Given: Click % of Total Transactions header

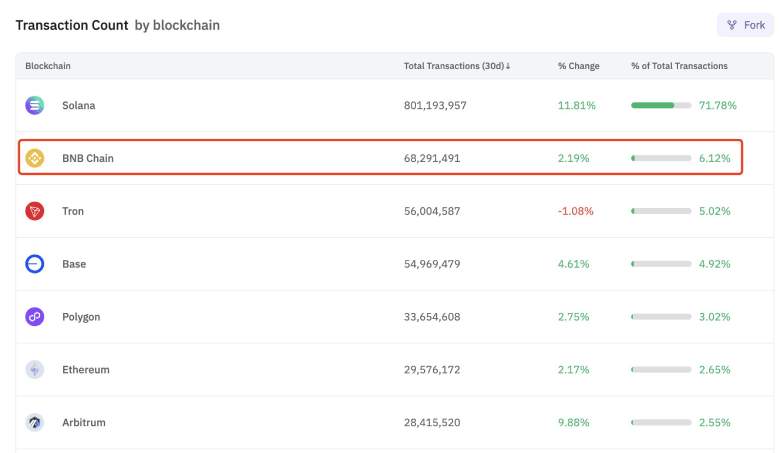Looking at the screenshot, I should click(x=679, y=66).
